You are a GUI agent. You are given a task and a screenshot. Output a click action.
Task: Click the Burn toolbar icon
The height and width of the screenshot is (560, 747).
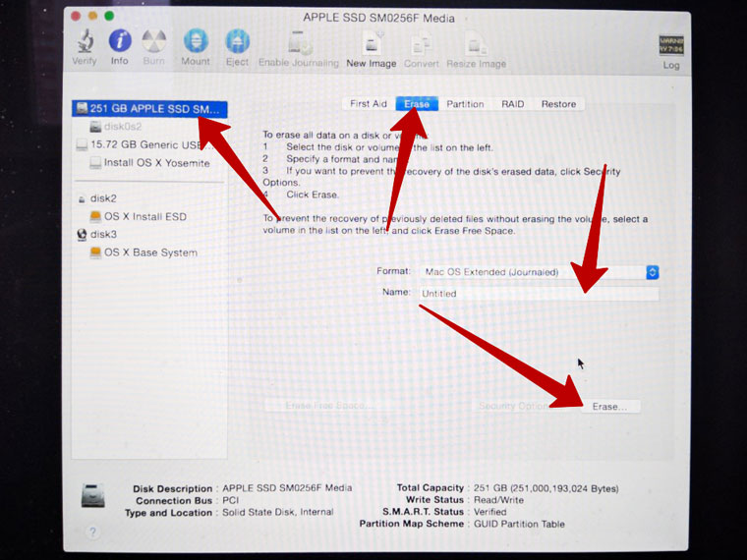[x=154, y=41]
